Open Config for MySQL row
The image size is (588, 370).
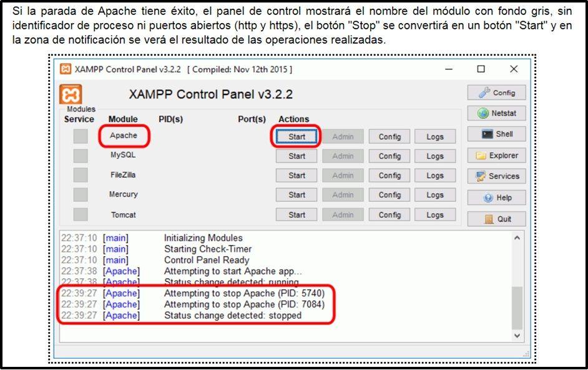pos(390,156)
